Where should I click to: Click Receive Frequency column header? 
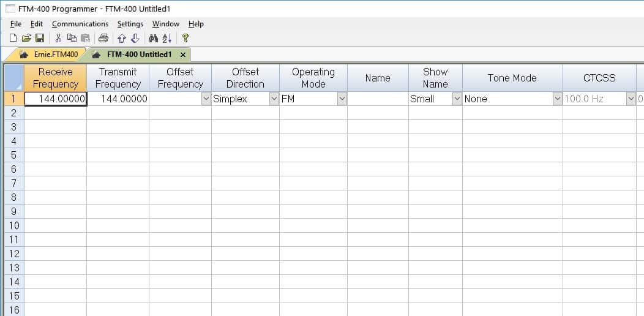click(56, 78)
